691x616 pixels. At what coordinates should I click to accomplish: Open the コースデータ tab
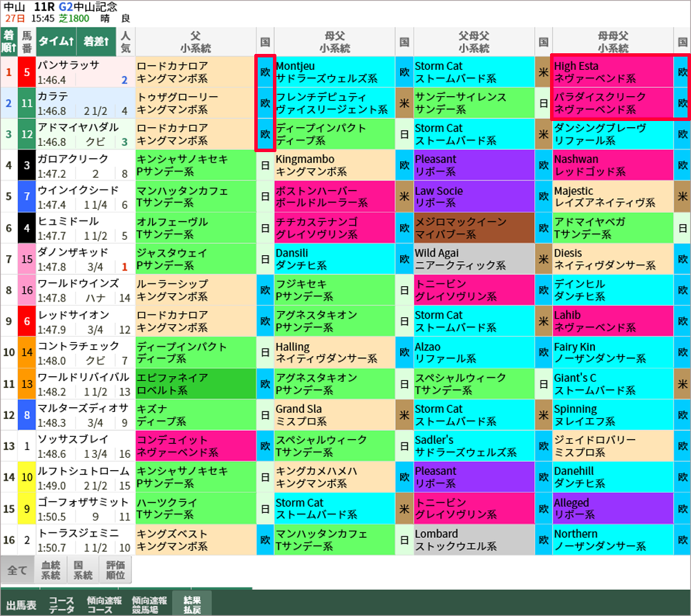[x=61, y=604]
